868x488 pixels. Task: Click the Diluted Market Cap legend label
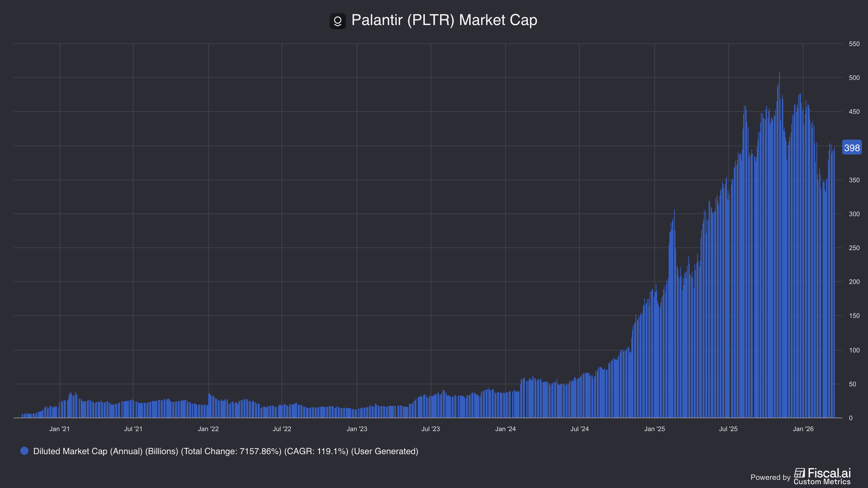pyautogui.click(x=226, y=451)
